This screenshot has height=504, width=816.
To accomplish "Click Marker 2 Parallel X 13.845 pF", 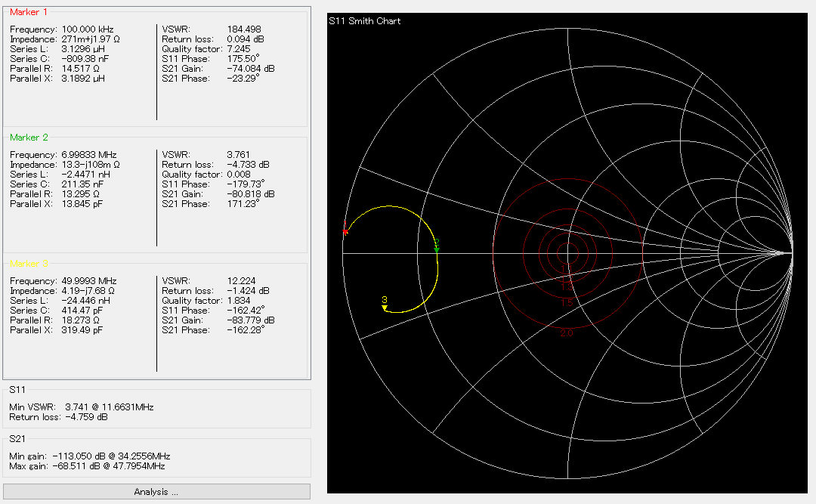I will coord(82,204).
